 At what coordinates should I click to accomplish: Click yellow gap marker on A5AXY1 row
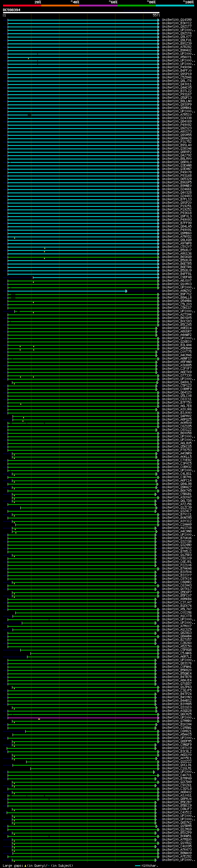pos(28,58)
